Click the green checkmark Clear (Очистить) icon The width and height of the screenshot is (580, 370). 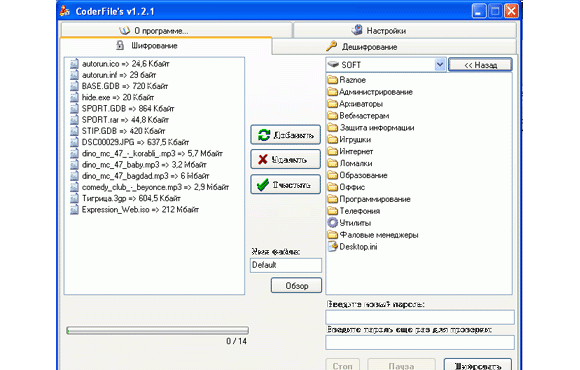pos(263,185)
